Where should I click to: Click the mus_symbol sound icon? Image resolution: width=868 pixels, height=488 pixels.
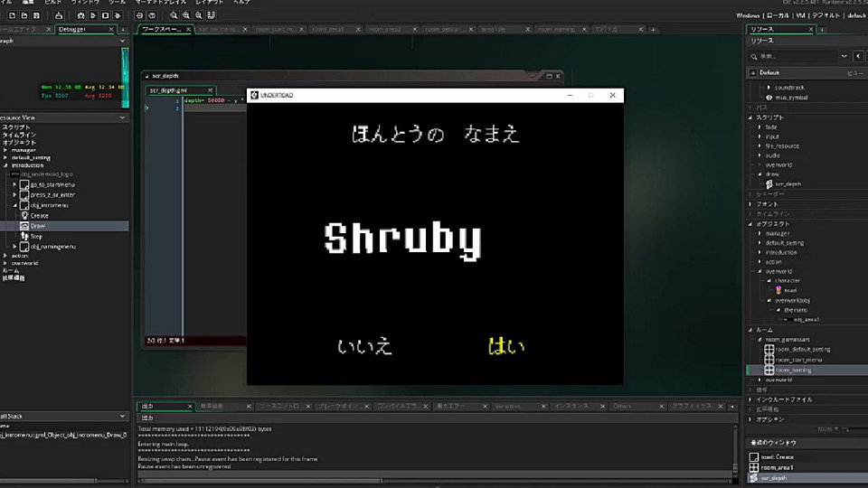pos(769,98)
